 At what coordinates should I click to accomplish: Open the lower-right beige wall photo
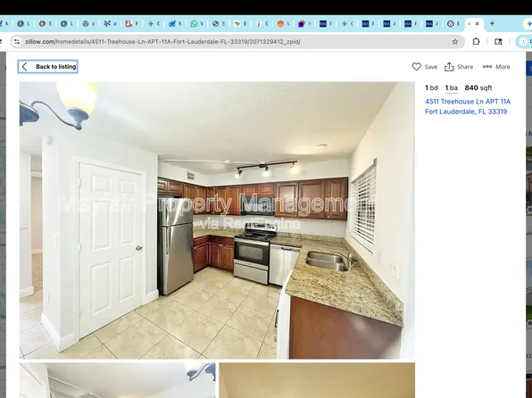pyautogui.click(x=317, y=380)
